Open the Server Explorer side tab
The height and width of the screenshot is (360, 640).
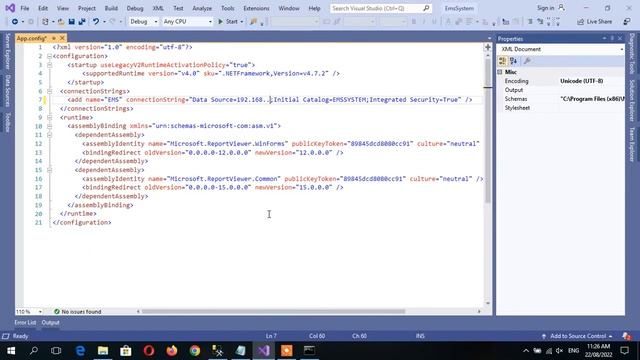coord(7,52)
